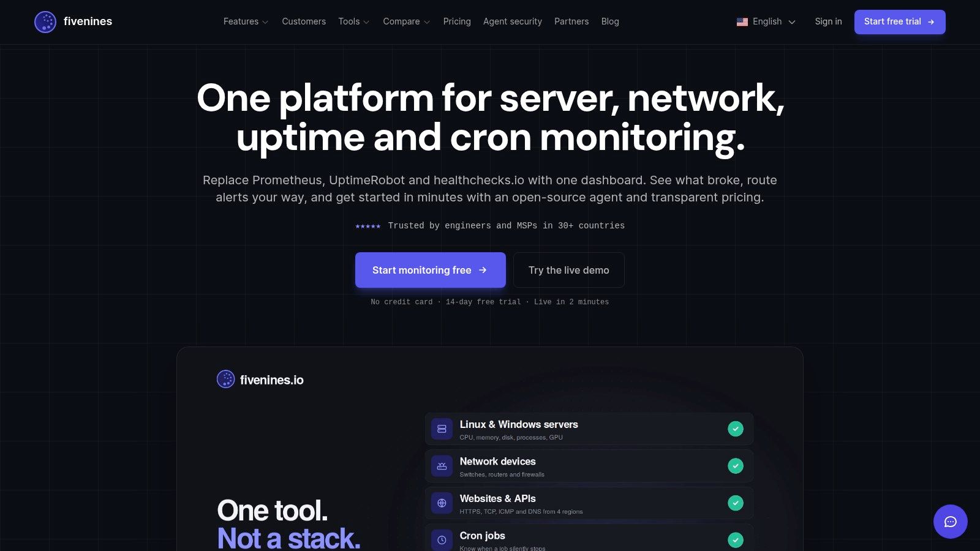Click the fivenines logo icon in header

point(45,22)
